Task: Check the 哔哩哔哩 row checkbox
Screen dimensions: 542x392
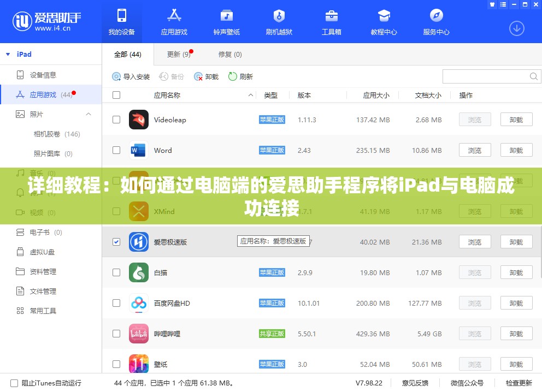Action: 116,334
